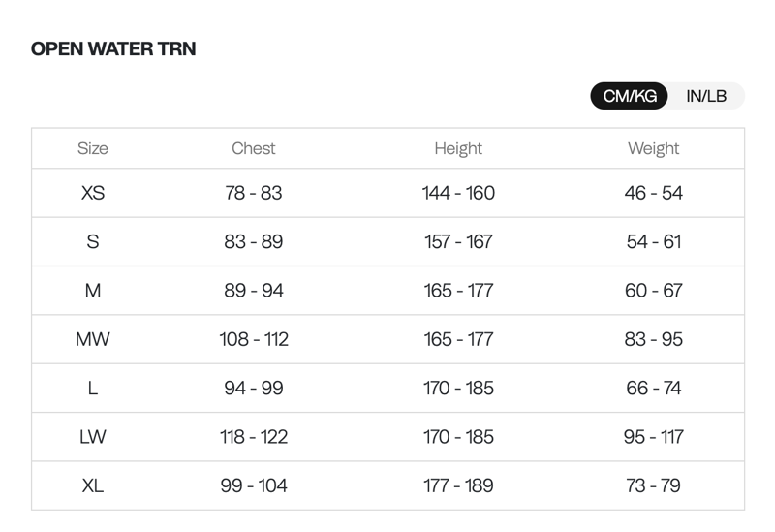Click weight value 54 - 61
775x532 pixels.
[654, 241]
